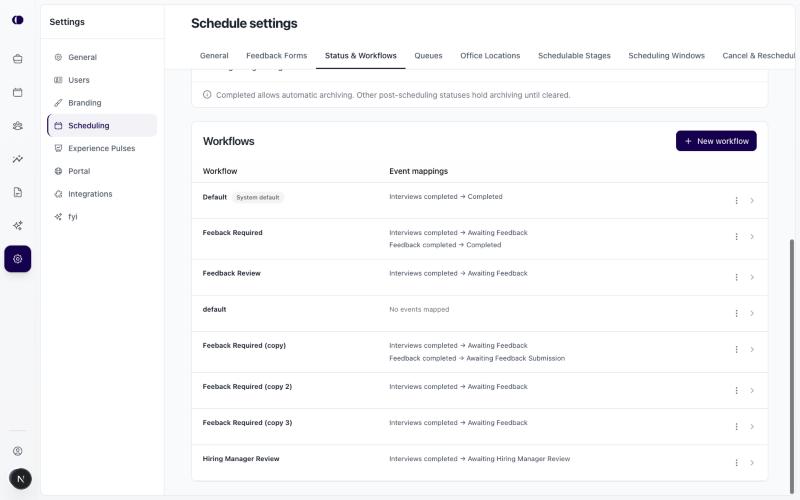Open the people group icon in left rail

(18, 126)
